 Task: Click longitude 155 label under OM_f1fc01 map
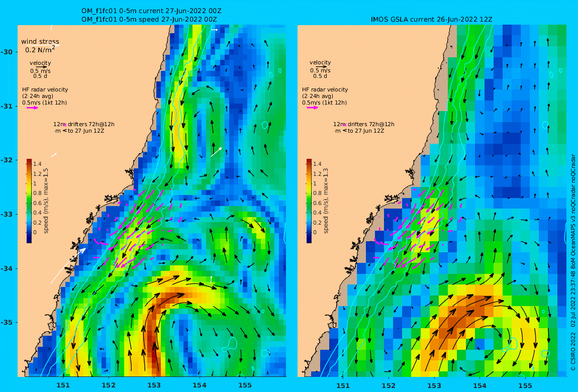pyautogui.click(x=245, y=385)
